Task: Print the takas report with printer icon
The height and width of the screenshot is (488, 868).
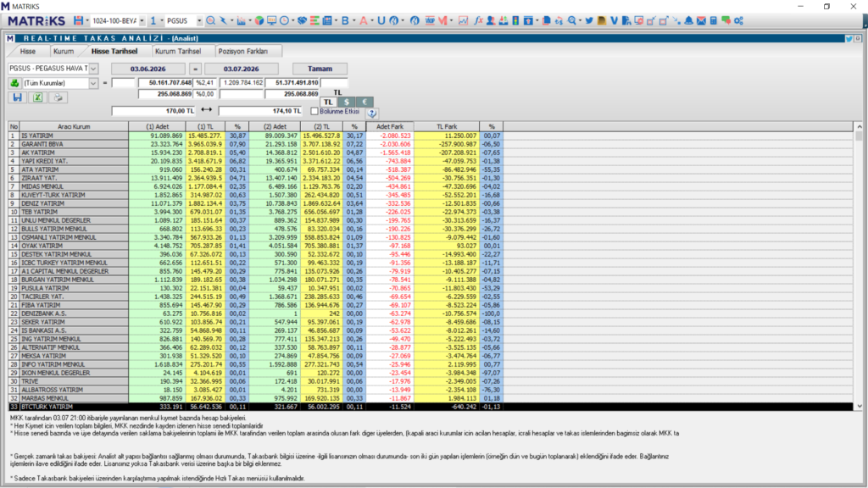Action: (x=58, y=97)
